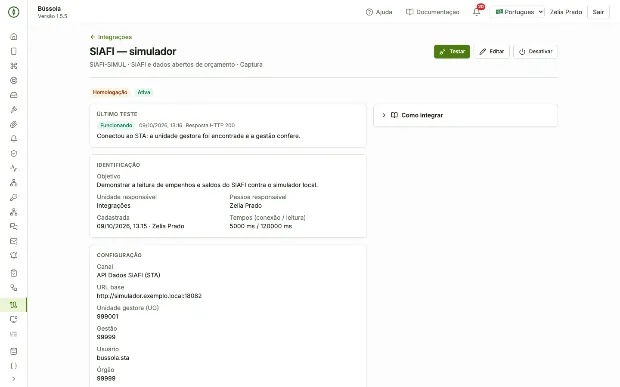Image resolution: width=620 pixels, height=387 pixels.
Task: Click the Ativa status tag
Action: point(144,92)
